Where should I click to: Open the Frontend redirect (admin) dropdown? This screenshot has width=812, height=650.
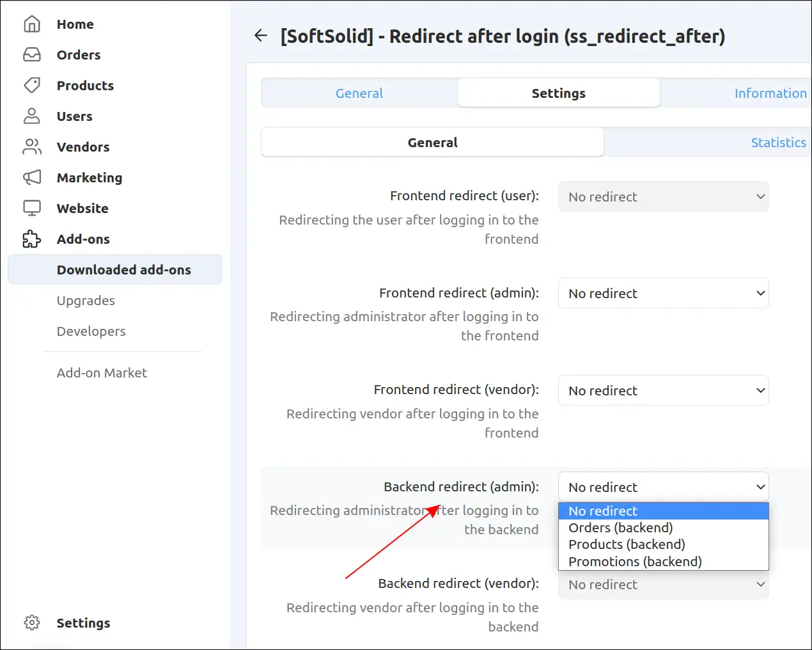coord(663,293)
